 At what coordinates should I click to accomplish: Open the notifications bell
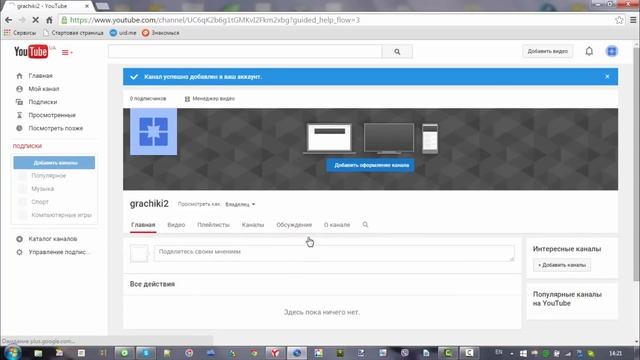pos(589,51)
